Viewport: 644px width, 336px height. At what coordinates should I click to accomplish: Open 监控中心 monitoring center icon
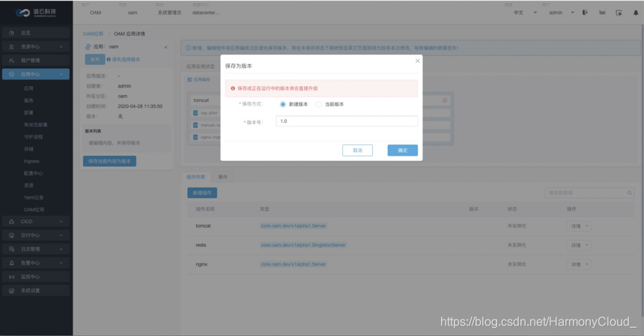click(11, 277)
